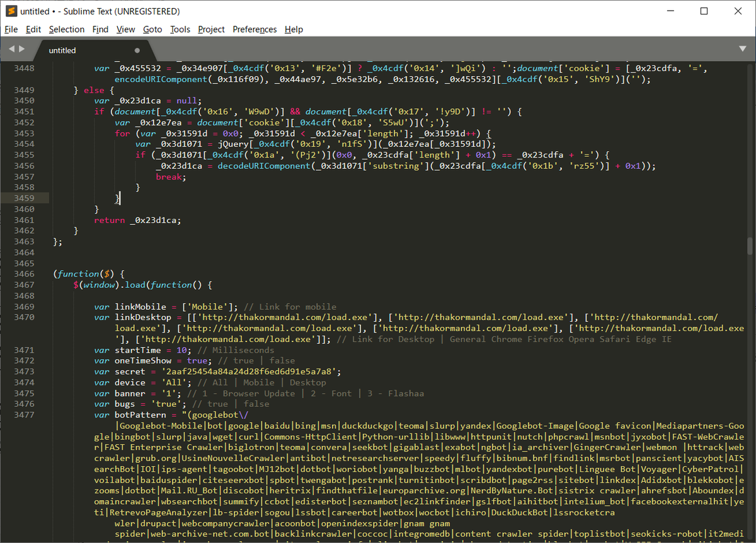Screen dimensions: 756x543
Task: Click line number 3466 in gutter
Action: coord(25,274)
